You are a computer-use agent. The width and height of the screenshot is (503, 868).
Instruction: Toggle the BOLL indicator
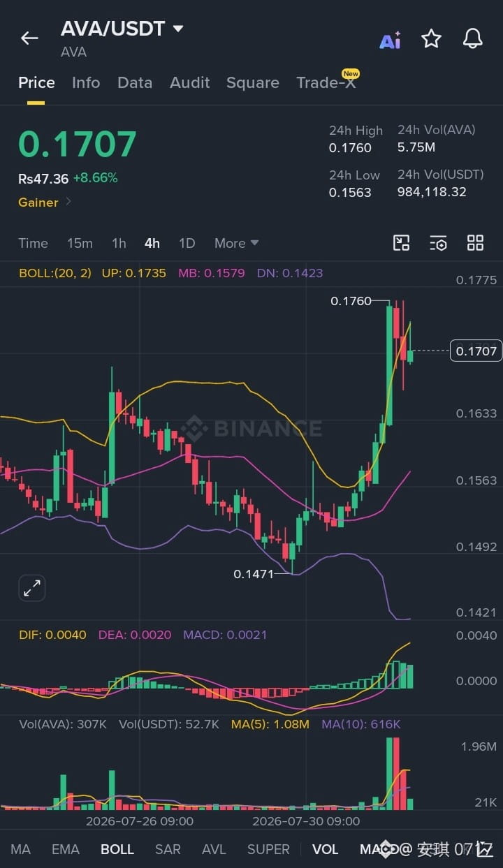point(117,849)
